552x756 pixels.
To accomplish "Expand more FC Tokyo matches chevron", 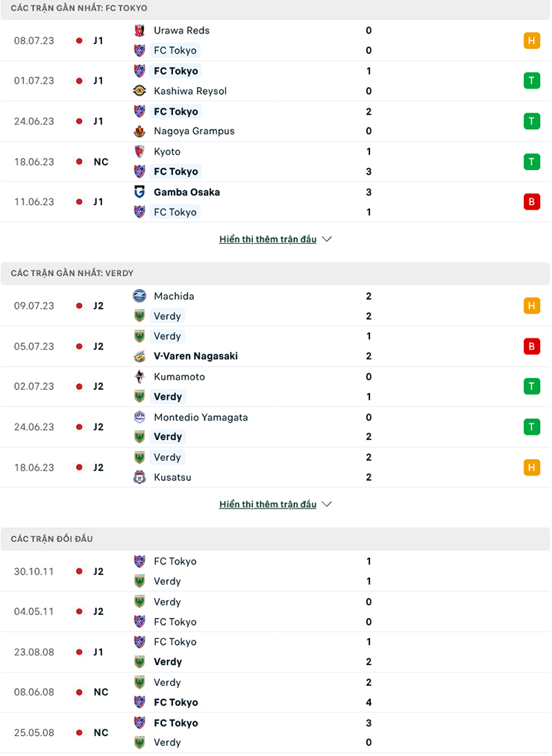I will [327, 239].
